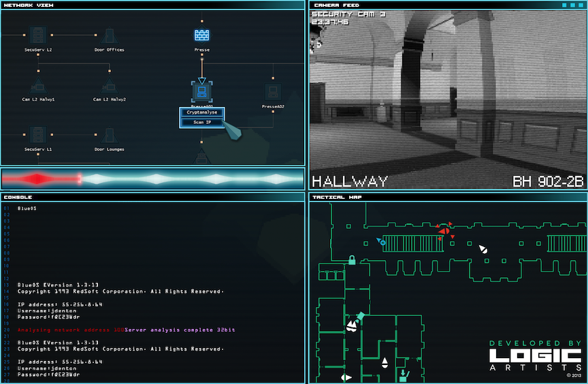Select the Cam L2 Halwy2 camera icon
This screenshot has width=588, height=384.
[109, 86]
